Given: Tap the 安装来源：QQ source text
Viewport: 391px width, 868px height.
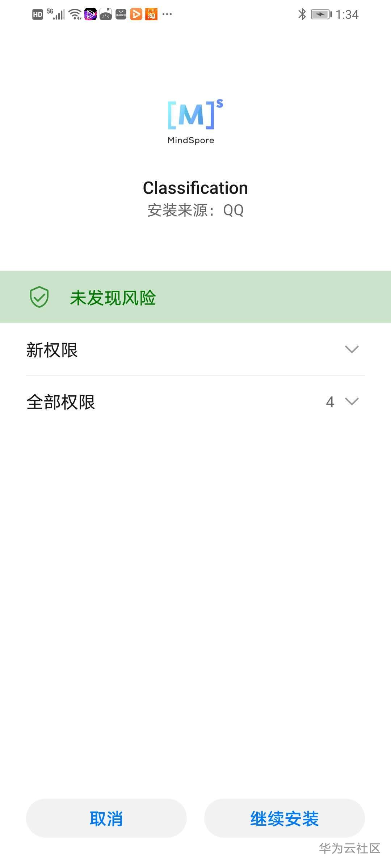Looking at the screenshot, I should (195, 210).
